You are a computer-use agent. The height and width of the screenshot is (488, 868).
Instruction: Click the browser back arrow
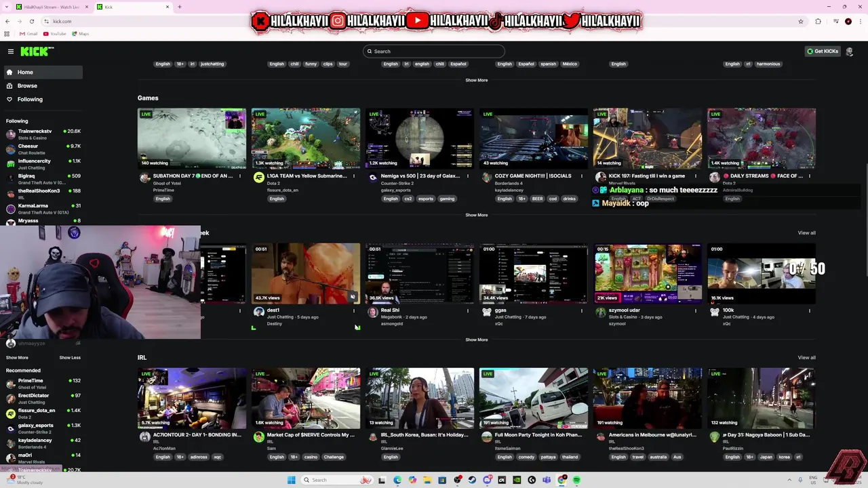(7, 21)
